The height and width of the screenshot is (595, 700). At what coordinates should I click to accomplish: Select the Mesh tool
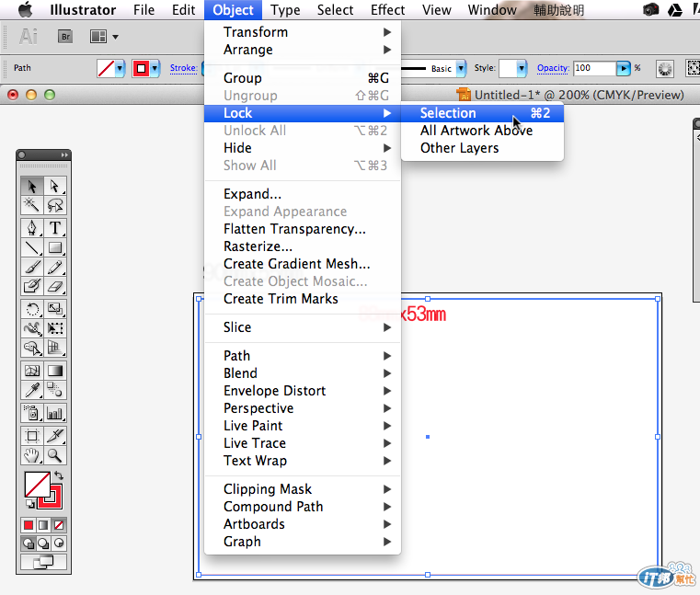[32, 371]
